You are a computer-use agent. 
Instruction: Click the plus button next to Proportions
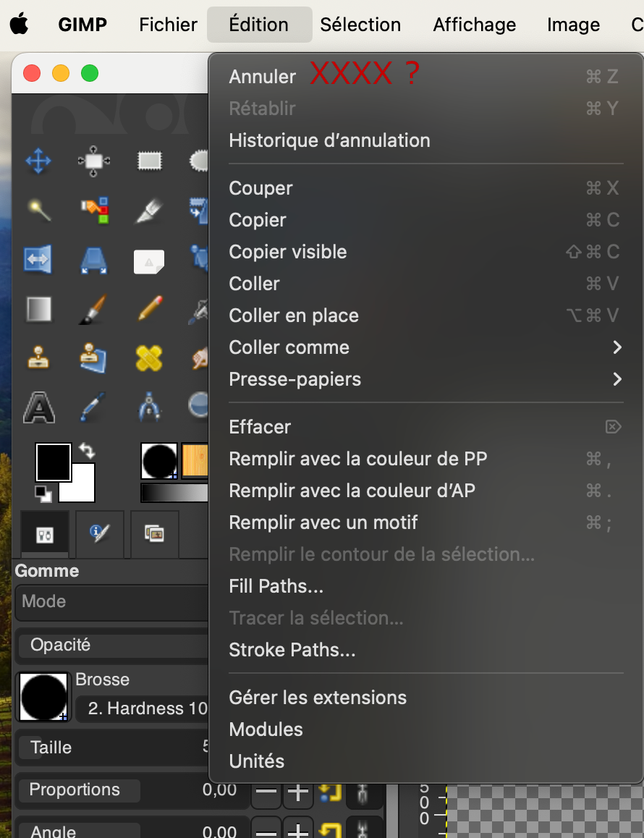(x=297, y=792)
